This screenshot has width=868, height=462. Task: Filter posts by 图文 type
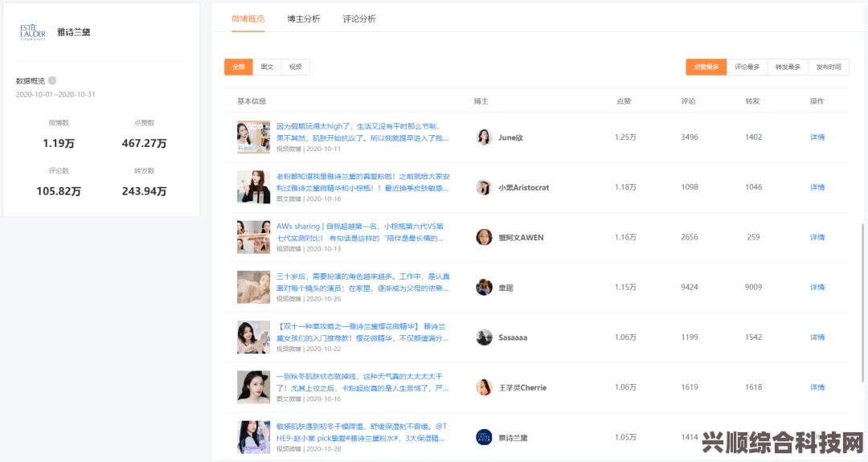click(x=267, y=67)
